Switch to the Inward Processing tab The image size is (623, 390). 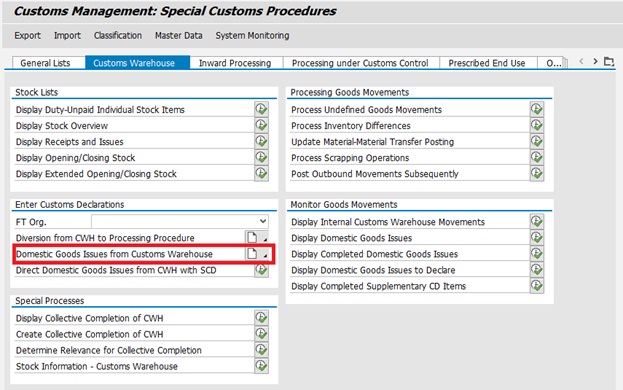(x=235, y=63)
